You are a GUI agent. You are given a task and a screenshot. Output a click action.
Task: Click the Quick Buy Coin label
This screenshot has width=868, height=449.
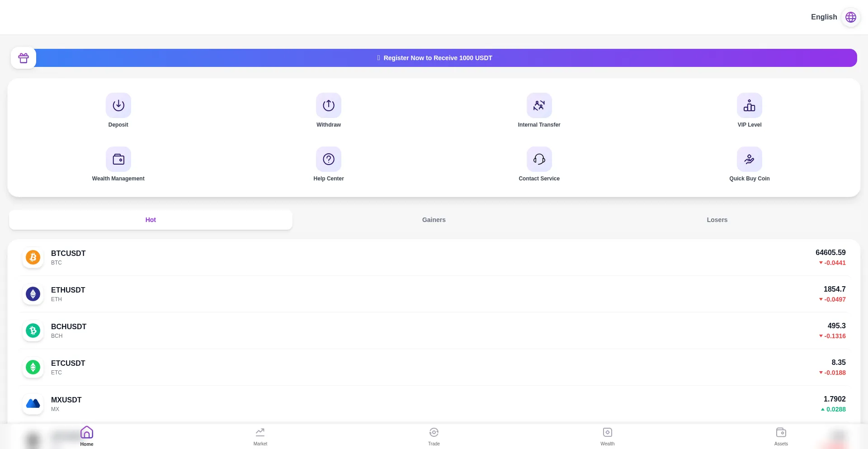(x=750, y=179)
